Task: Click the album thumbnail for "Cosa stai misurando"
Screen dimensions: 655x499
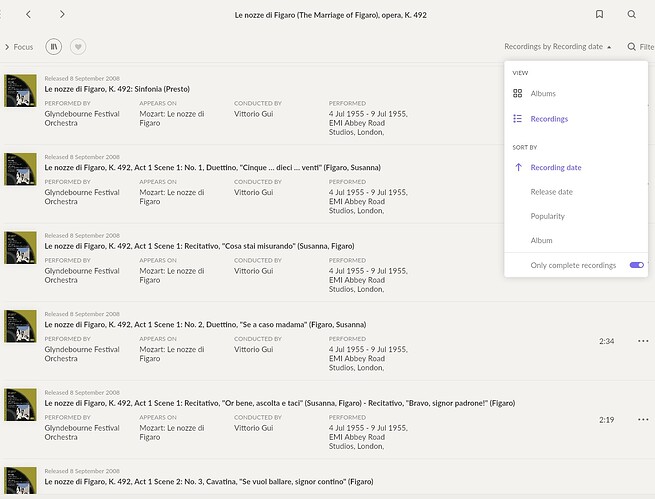Action: tap(20, 245)
